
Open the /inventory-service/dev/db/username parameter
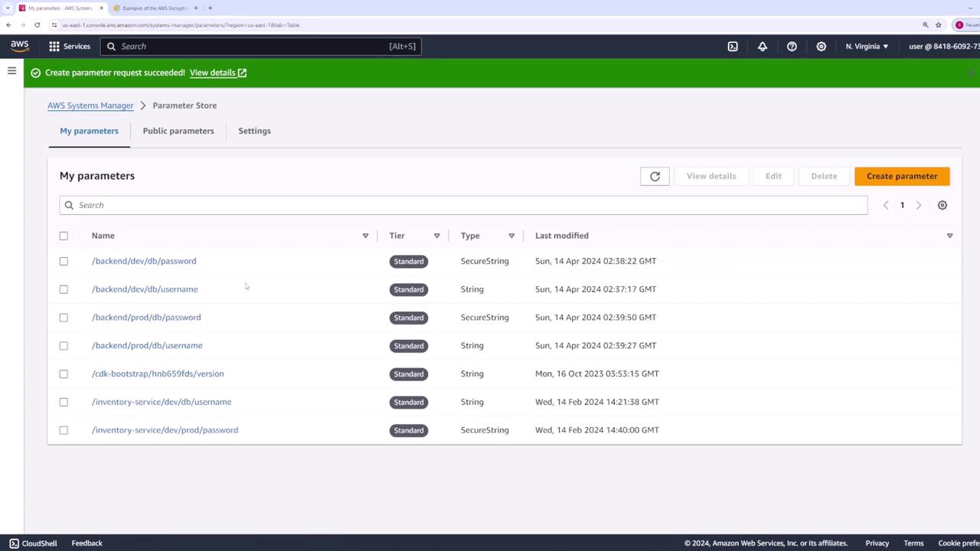click(x=162, y=402)
